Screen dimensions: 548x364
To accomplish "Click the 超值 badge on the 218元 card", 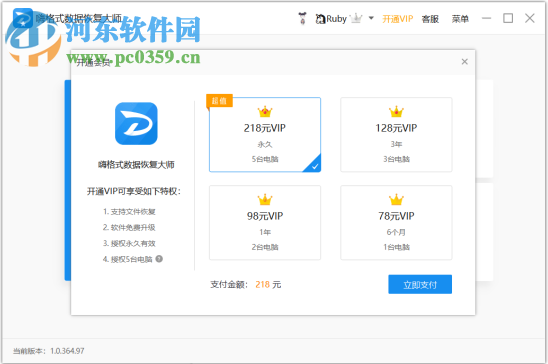I will (219, 101).
